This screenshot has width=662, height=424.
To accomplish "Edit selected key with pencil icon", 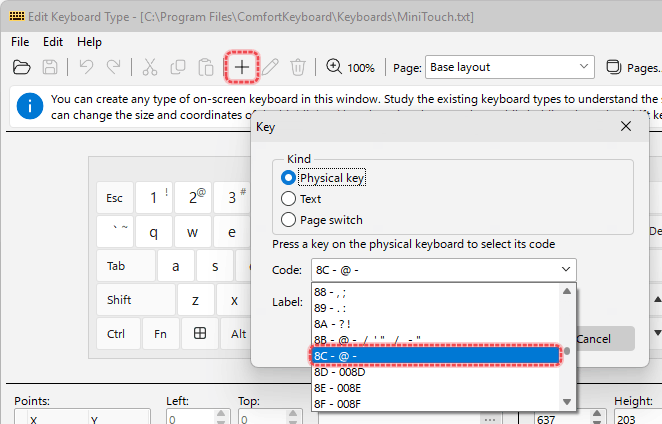I will [x=270, y=67].
